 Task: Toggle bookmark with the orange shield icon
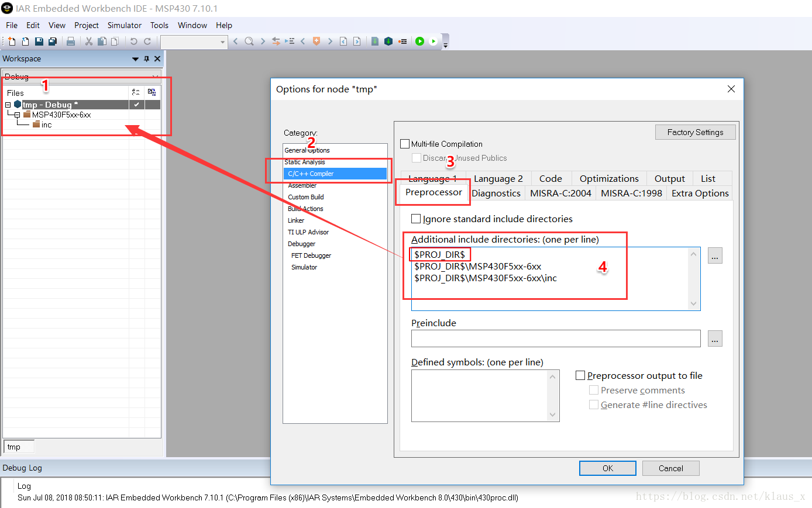[316, 42]
